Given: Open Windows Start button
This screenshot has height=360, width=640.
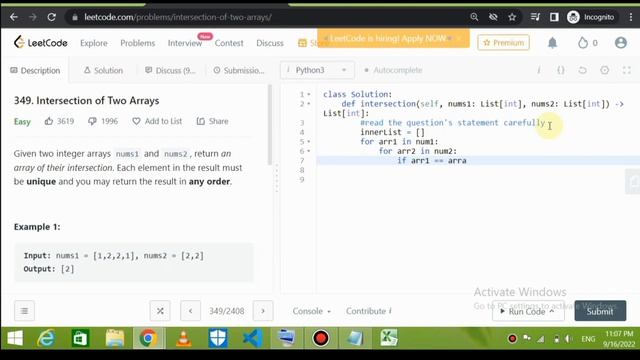Looking at the screenshot, I should tap(15, 338).
